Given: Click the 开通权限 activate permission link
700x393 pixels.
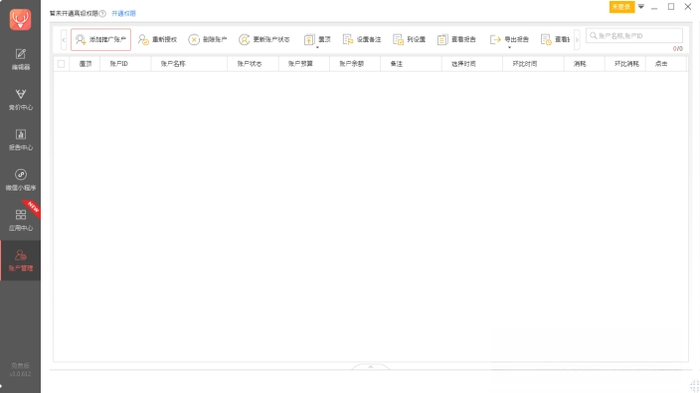Looking at the screenshot, I should pyautogui.click(x=124, y=13).
